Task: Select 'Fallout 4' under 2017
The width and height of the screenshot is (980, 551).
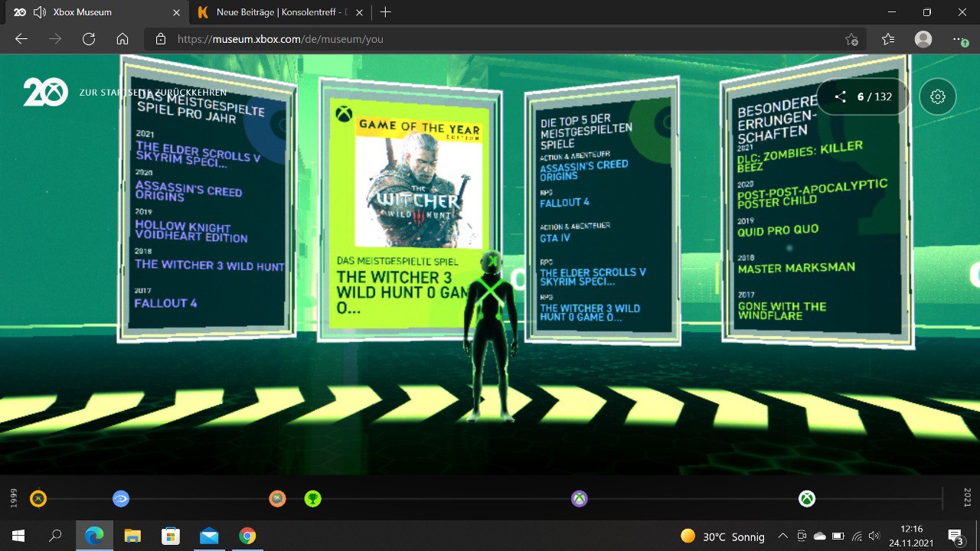Action: point(165,303)
